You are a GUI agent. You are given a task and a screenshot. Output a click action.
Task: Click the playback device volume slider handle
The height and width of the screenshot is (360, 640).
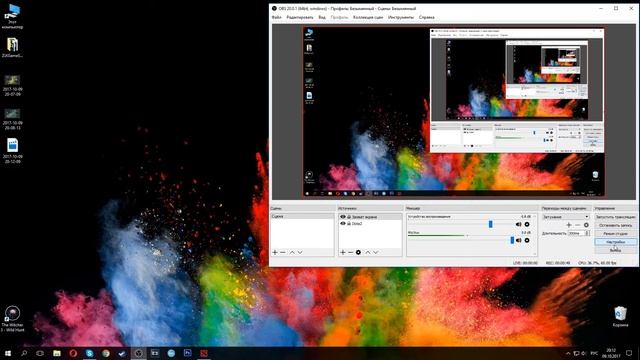coord(491,224)
